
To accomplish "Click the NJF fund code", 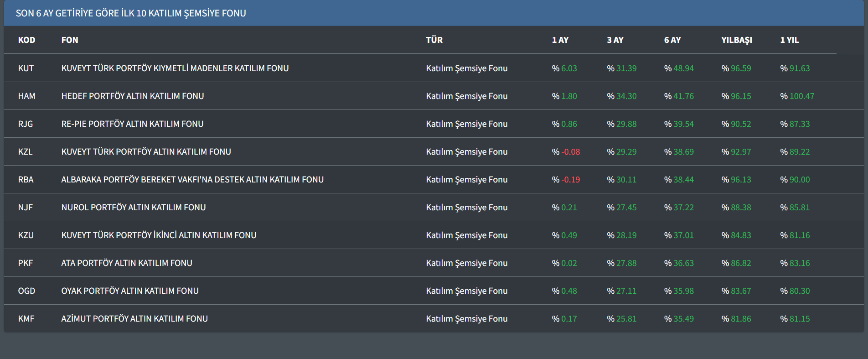I will coord(26,208).
